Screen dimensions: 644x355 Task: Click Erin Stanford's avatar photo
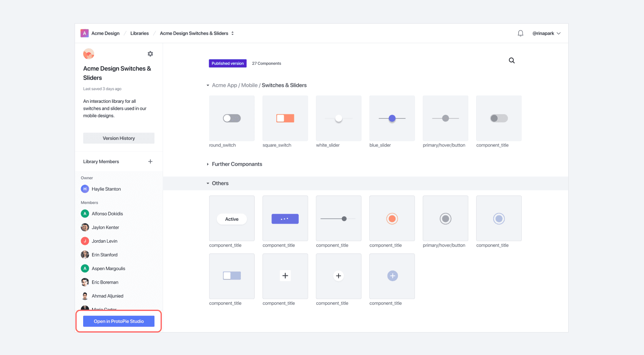click(x=85, y=255)
